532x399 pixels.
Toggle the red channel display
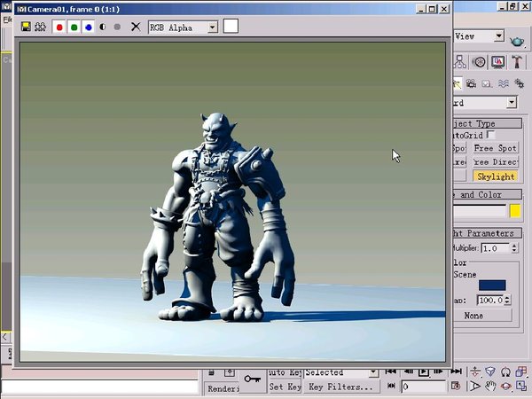click(59, 27)
